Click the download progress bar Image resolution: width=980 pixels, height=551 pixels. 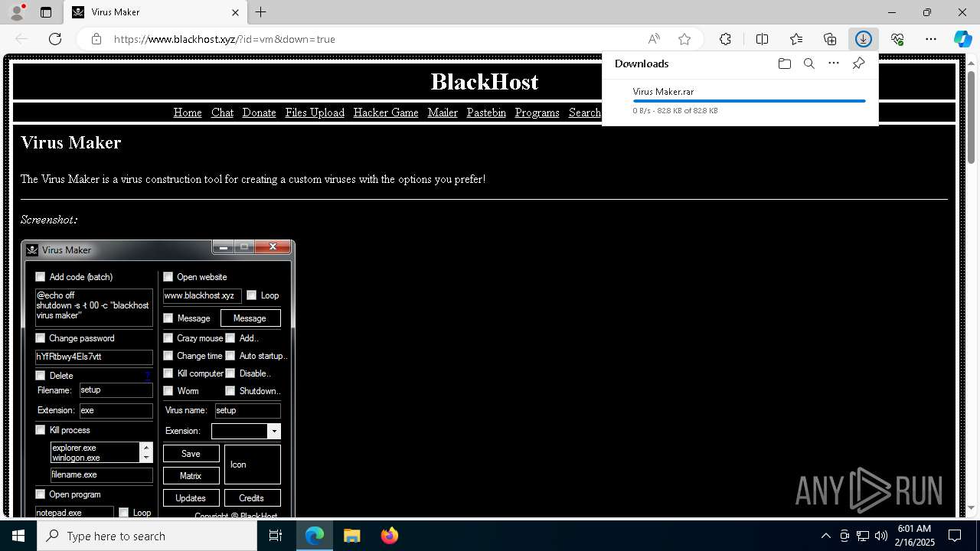point(749,101)
